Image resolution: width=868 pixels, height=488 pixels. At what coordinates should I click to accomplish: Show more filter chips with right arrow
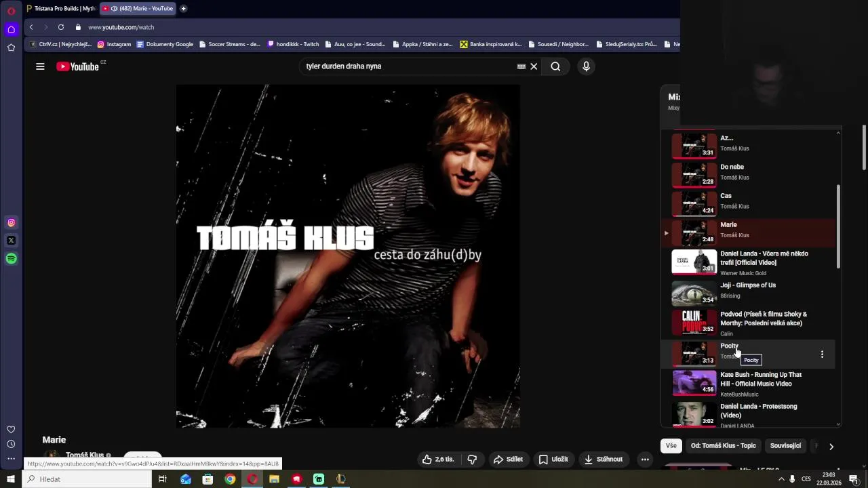(x=831, y=446)
